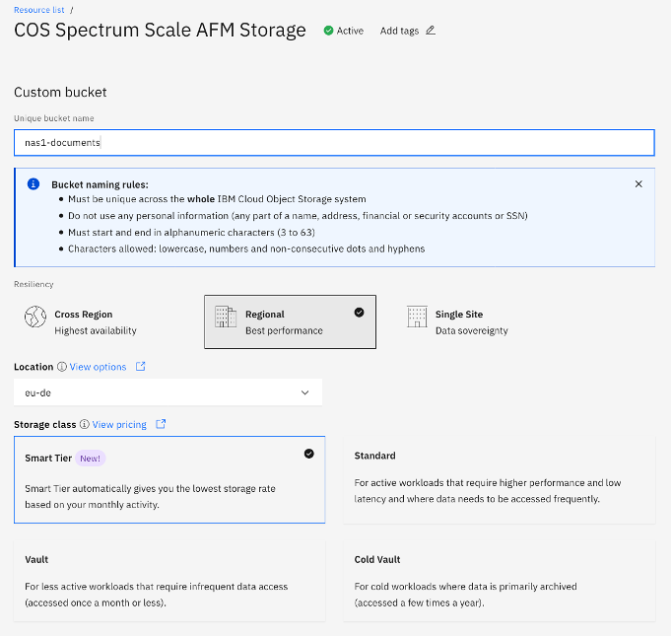Click the Resiliency label

(x=34, y=284)
